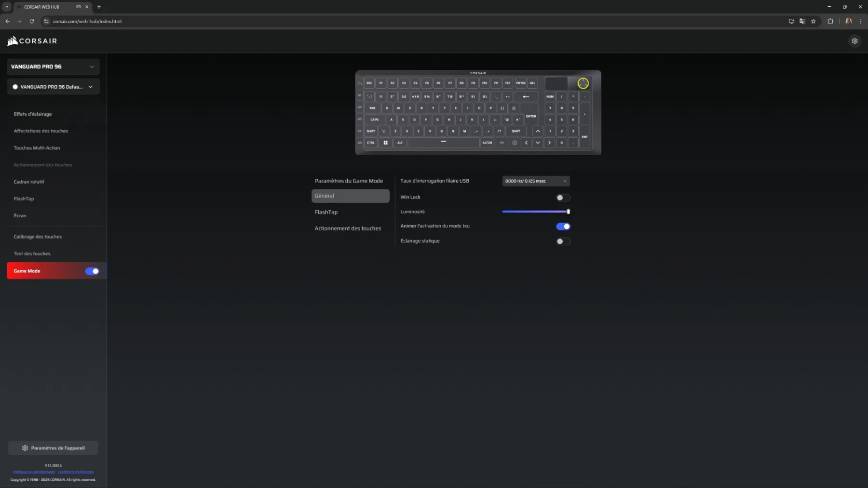The height and width of the screenshot is (488, 868).
Task: Expand the VANGUARD PRO 96 device dropdown
Action: tap(53, 66)
